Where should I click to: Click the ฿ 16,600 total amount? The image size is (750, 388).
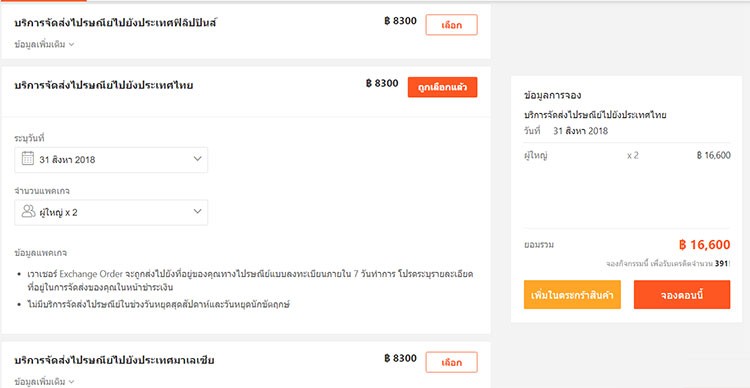click(x=705, y=245)
